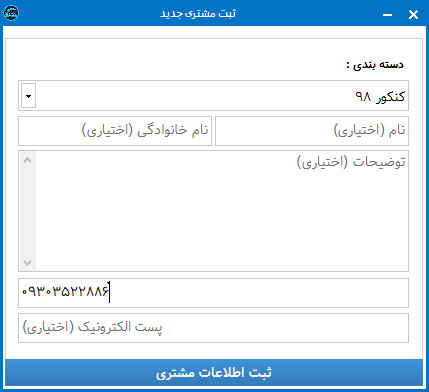Click the description scrollbar up arrow

tap(28, 160)
